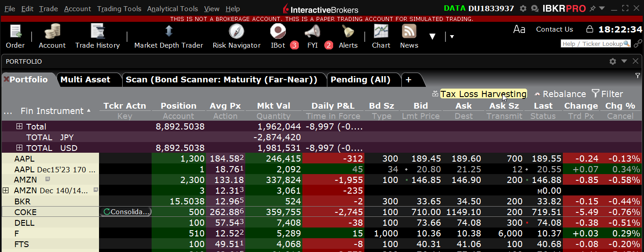This screenshot has width=644, height=252.
Task: Click the Tax Loss Harvesting label
Action: tap(483, 94)
